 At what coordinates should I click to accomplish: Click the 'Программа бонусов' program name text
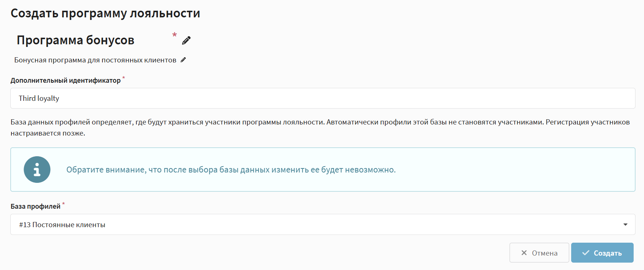click(x=75, y=40)
